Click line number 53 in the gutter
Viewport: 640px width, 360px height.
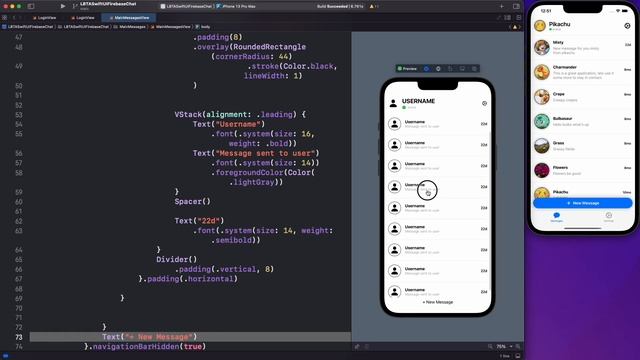18,115
